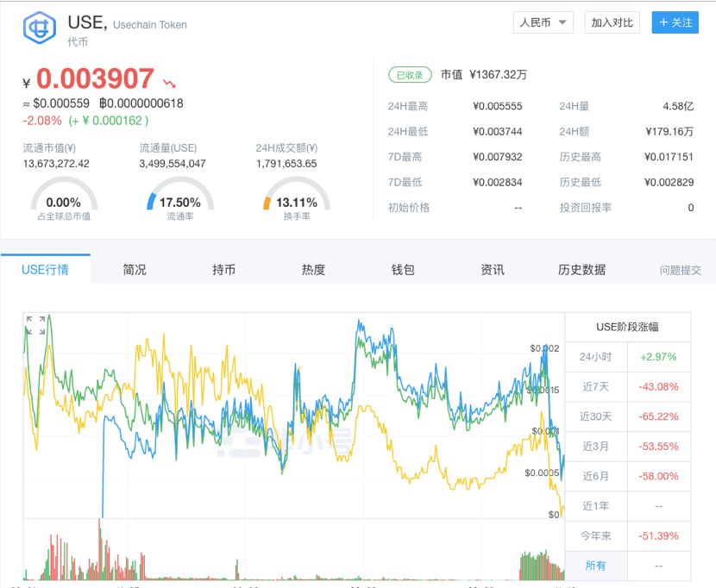The image size is (716, 588).
Task: Click the Usechain Token name text
Action: click(x=150, y=25)
